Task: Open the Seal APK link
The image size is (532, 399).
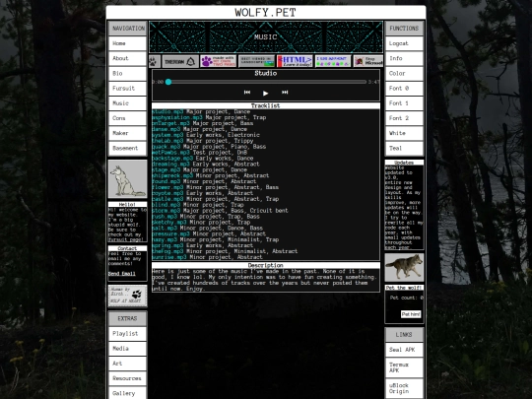Action: coord(404,350)
